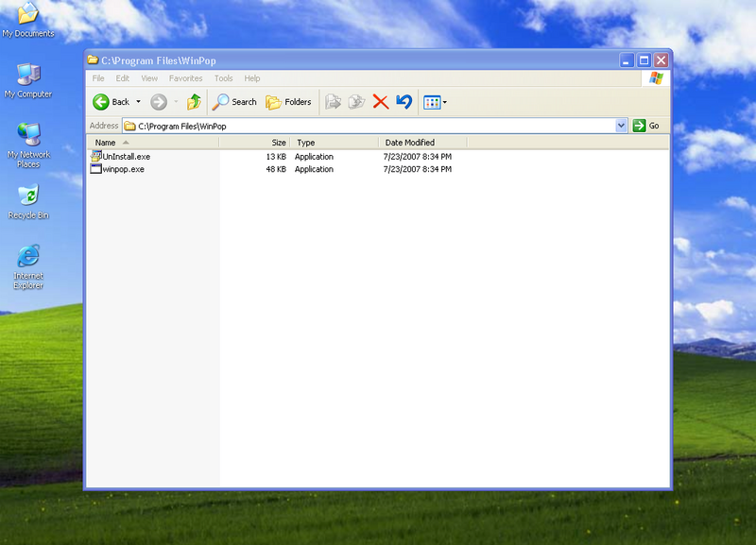Open the Tools menu
The width and height of the screenshot is (756, 545).
click(224, 78)
